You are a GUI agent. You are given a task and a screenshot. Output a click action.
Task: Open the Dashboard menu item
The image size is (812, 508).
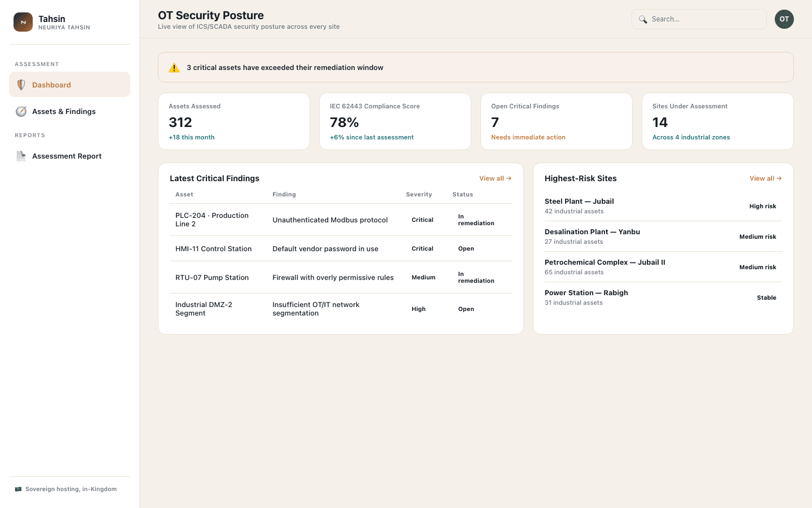(69, 85)
